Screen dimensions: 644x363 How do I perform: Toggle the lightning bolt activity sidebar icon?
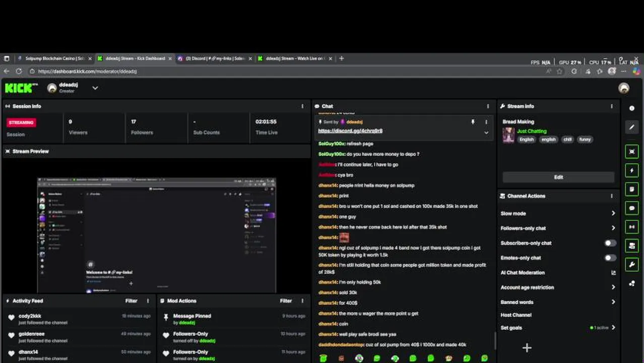[x=632, y=170]
